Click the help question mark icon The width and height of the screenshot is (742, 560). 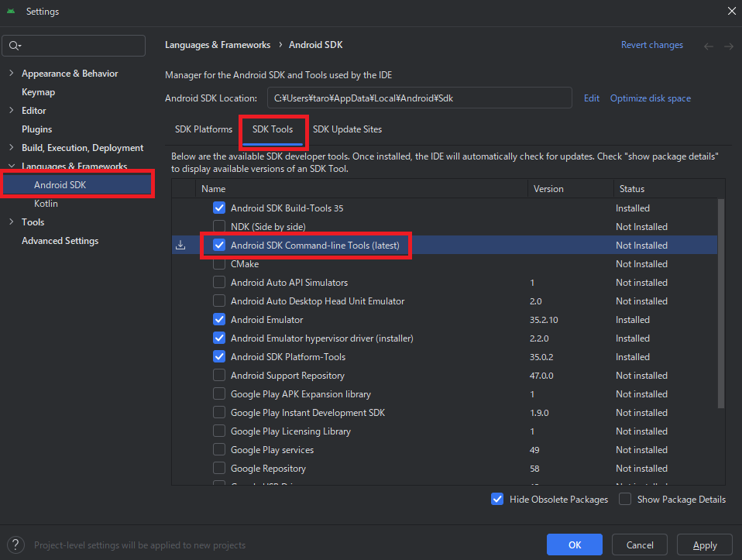pyautogui.click(x=15, y=545)
